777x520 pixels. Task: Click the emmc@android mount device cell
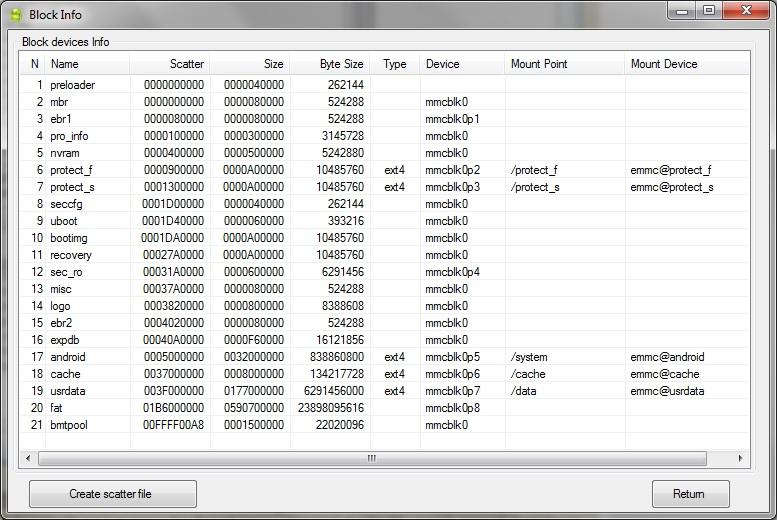[x=667, y=357]
